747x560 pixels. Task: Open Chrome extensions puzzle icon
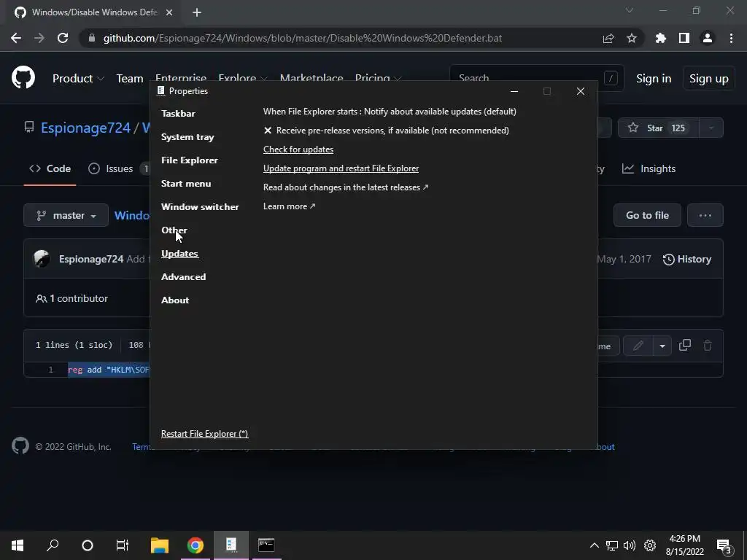(661, 38)
